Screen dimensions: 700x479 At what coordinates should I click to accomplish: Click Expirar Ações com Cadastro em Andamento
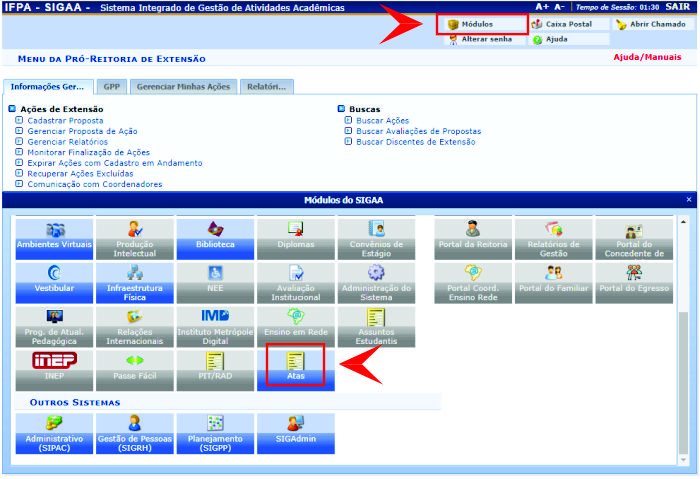(x=115, y=163)
